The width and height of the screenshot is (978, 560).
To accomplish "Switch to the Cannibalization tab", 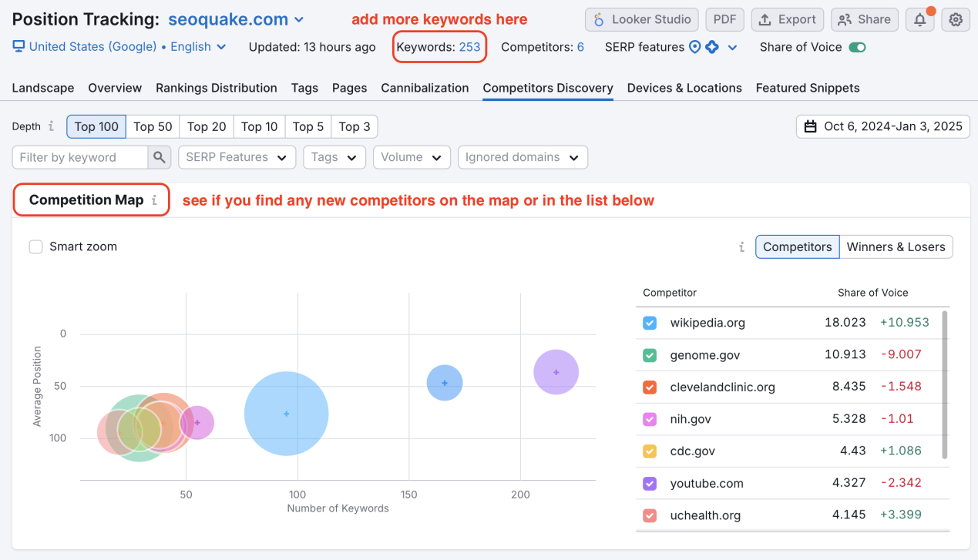I will [425, 88].
